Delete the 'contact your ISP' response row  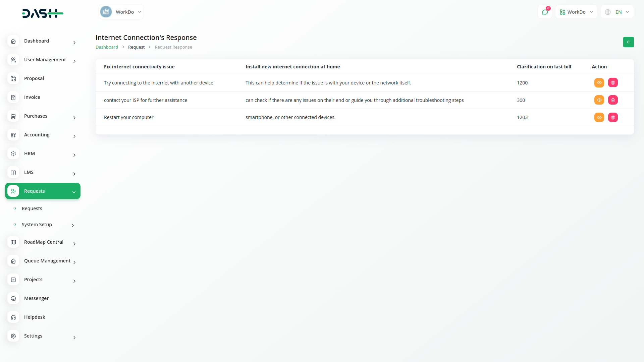tap(613, 100)
